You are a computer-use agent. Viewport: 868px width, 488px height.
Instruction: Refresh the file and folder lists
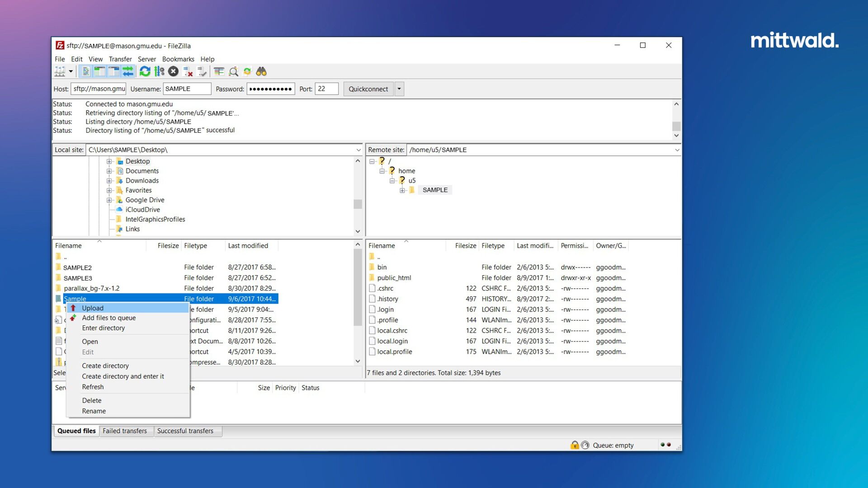[x=145, y=71]
